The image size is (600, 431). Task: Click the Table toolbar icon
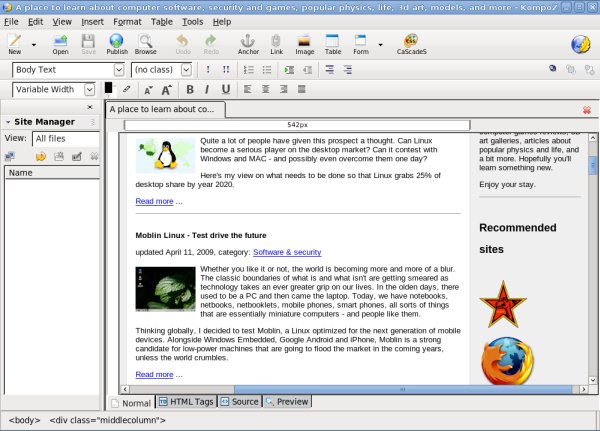pyautogui.click(x=333, y=44)
